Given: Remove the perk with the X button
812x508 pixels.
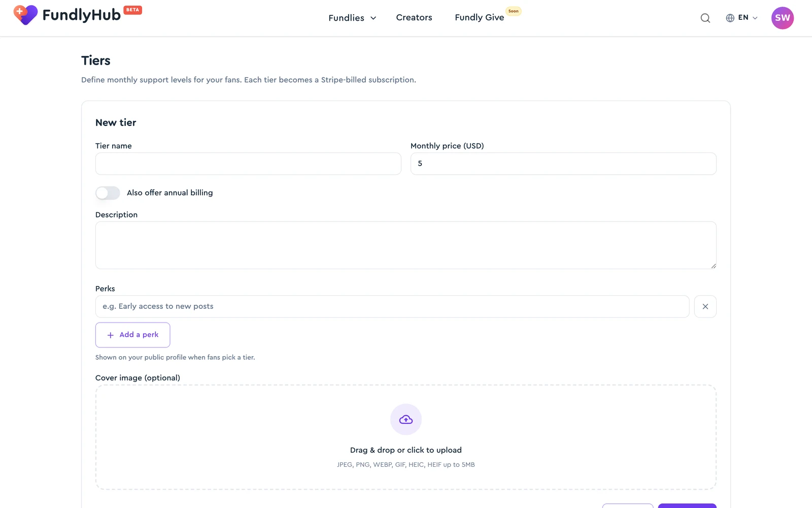Looking at the screenshot, I should coord(705,306).
